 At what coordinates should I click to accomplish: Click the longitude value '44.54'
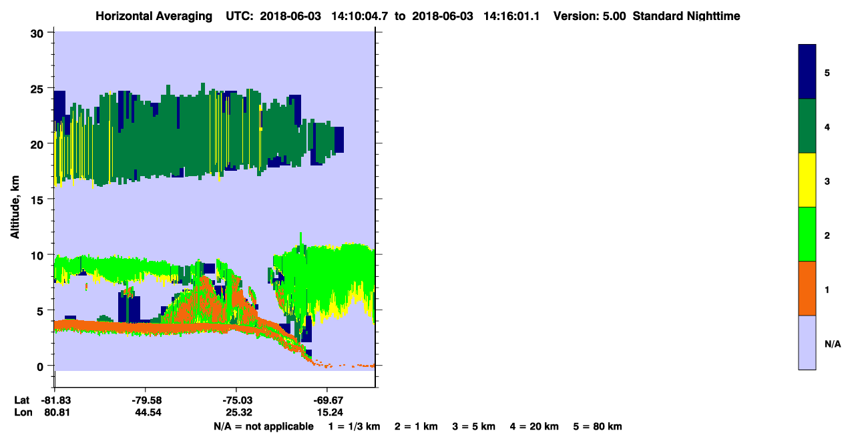[x=148, y=413]
